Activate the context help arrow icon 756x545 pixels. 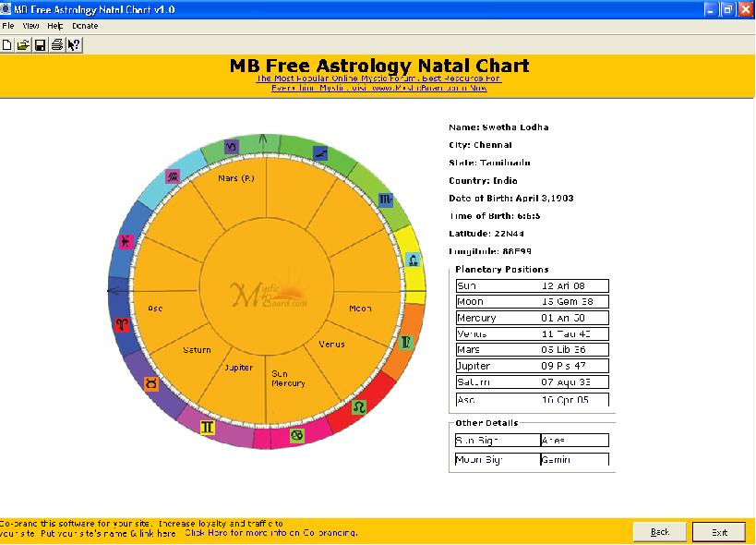tap(74, 45)
